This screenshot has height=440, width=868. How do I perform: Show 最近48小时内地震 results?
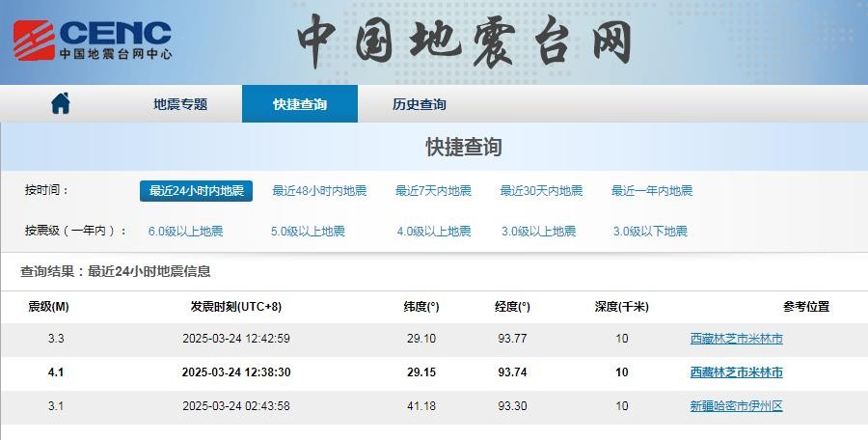(319, 191)
